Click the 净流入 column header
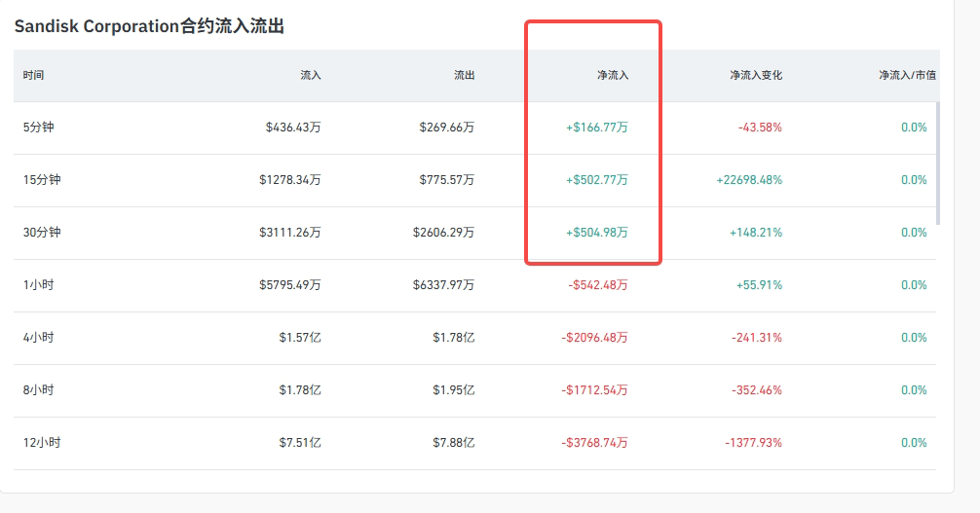The image size is (980, 513). click(x=613, y=75)
